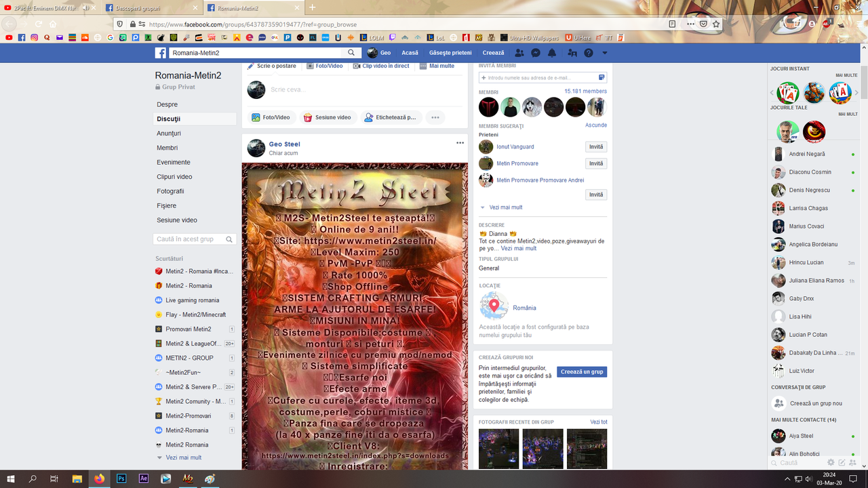The height and width of the screenshot is (488, 868).
Task: Click the Firefox taskbar icon
Action: (100, 479)
